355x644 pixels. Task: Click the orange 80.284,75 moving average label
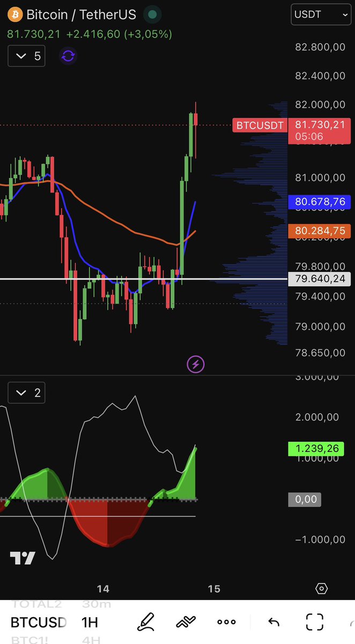point(320,231)
